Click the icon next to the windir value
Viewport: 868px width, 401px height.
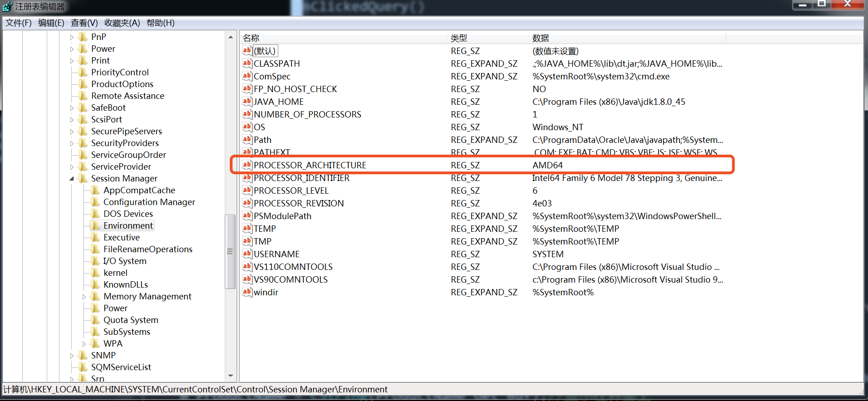pyautogui.click(x=247, y=292)
